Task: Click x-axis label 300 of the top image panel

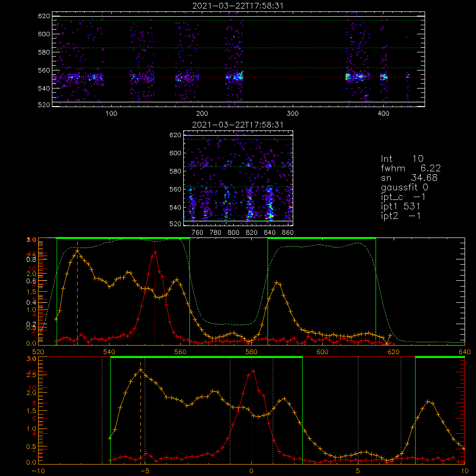Action: coord(293,113)
